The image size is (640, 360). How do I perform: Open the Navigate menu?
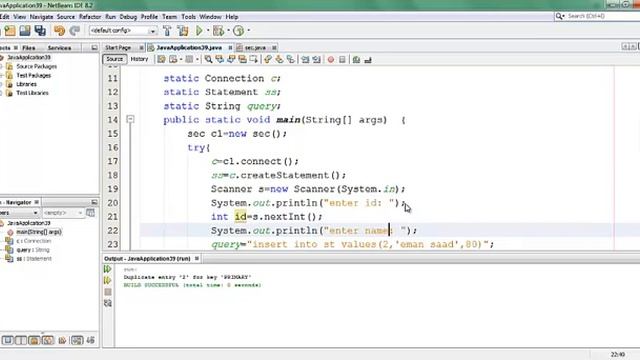pyautogui.click(x=41, y=17)
